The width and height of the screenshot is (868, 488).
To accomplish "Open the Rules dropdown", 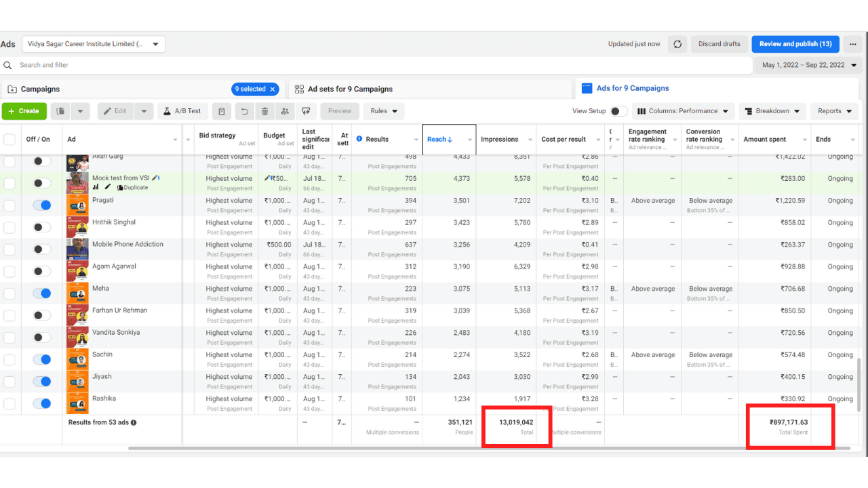I will pyautogui.click(x=383, y=111).
